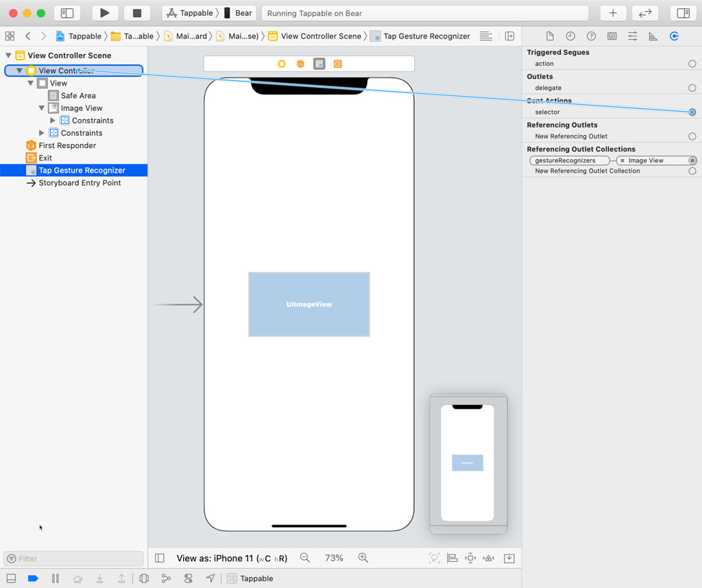Image resolution: width=702 pixels, height=588 pixels.
Task: Switch to the History inspector tab
Action: click(x=570, y=36)
